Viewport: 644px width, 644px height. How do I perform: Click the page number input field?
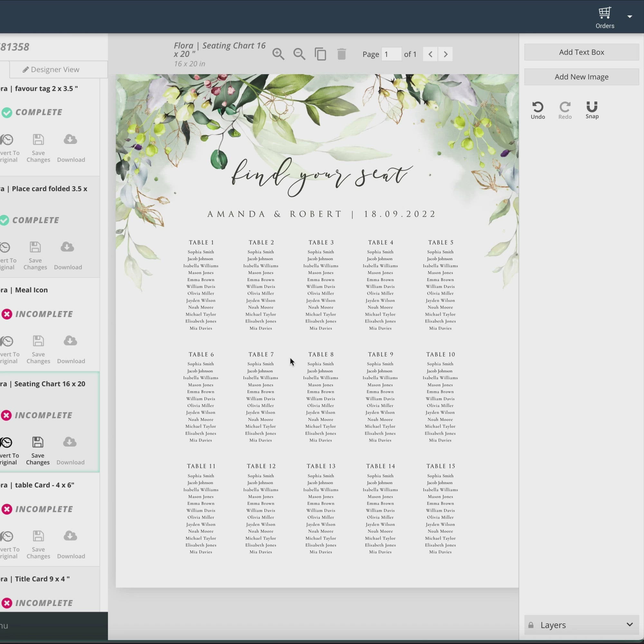(391, 54)
